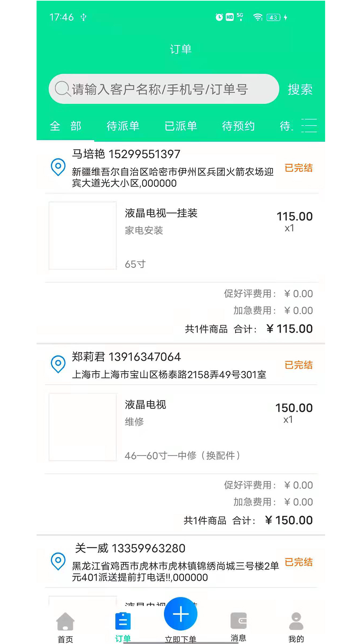362x644 pixels.
Task: Tap 已完结 status of 马培艳 order
Action: [x=298, y=168]
